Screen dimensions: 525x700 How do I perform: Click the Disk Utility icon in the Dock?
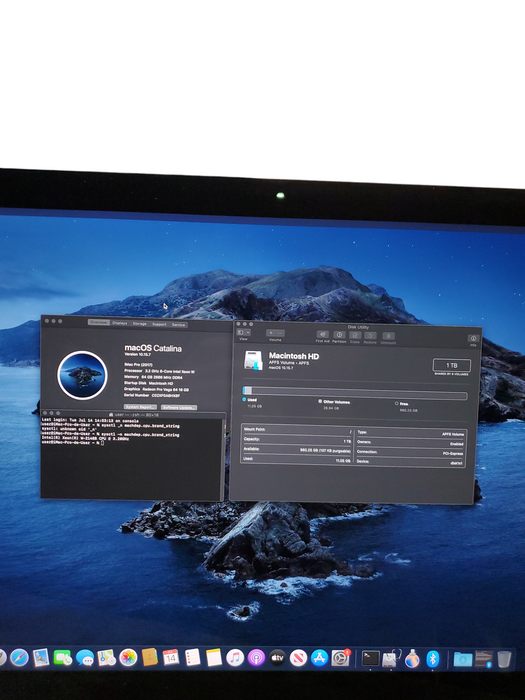(x=391, y=659)
